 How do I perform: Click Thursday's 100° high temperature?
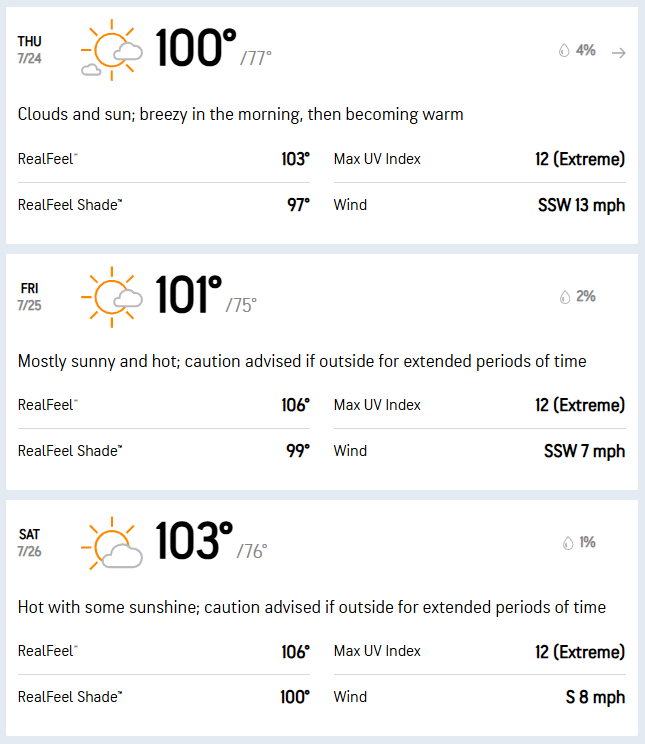point(196,47)
